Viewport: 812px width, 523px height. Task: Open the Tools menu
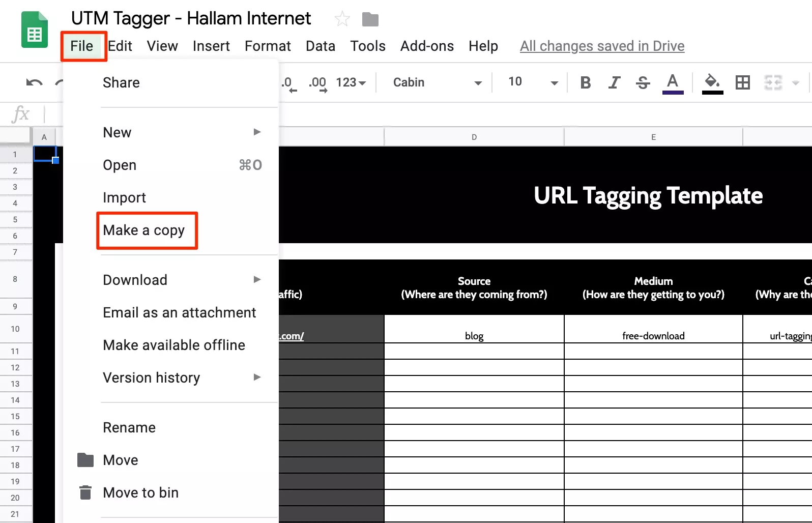tap(368, 46)
